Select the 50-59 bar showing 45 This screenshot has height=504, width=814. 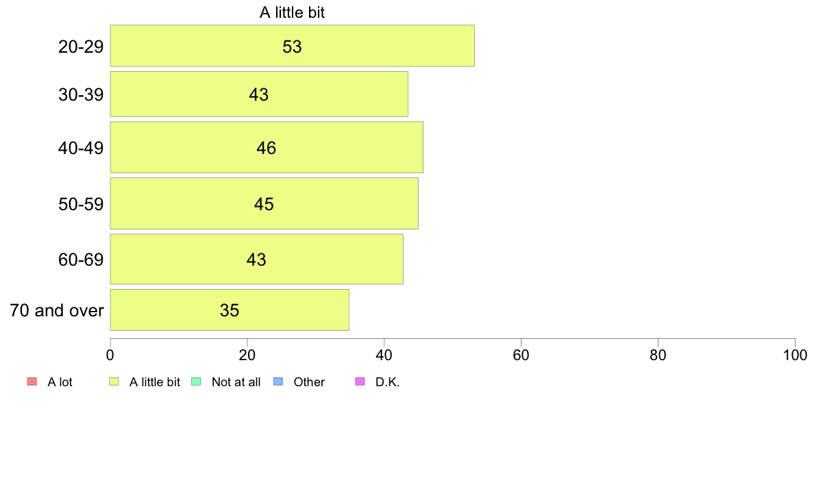[264, 203]
